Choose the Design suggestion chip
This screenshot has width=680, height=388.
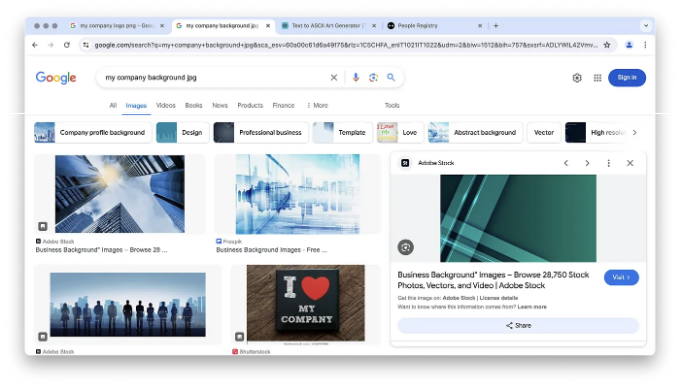[x=183, y=133]
